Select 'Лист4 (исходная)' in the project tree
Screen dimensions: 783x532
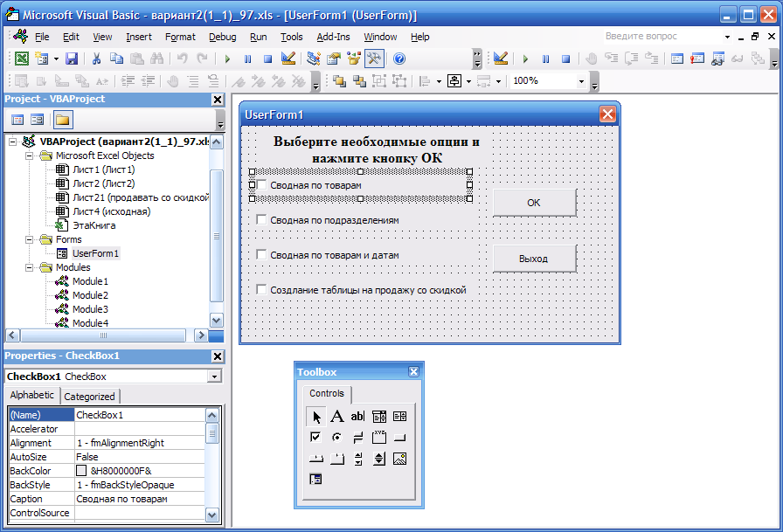(111, 211)
